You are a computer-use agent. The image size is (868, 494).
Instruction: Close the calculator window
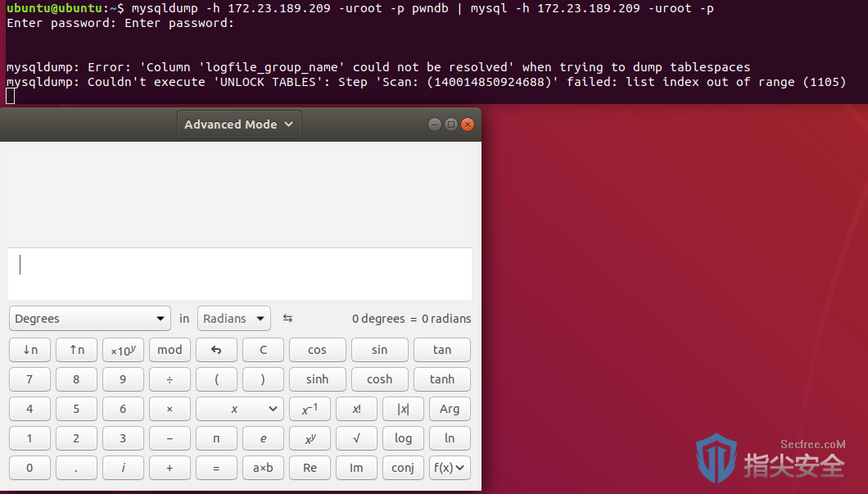tap(468, 124)
